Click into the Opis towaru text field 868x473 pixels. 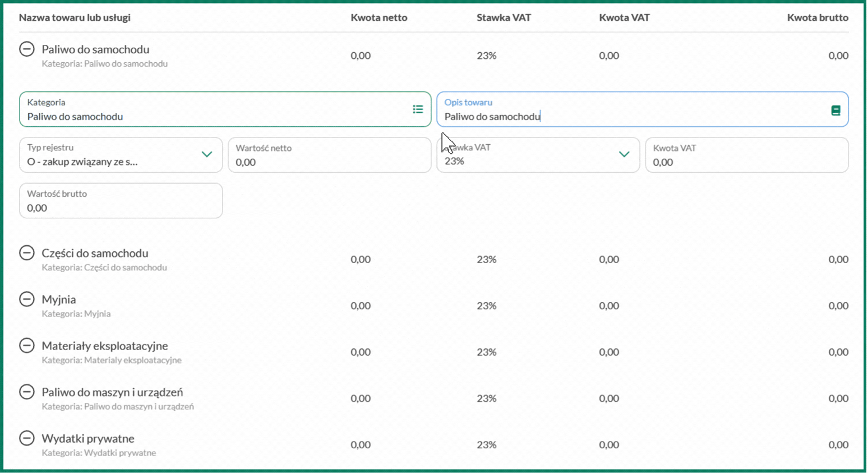click(642, 109)
